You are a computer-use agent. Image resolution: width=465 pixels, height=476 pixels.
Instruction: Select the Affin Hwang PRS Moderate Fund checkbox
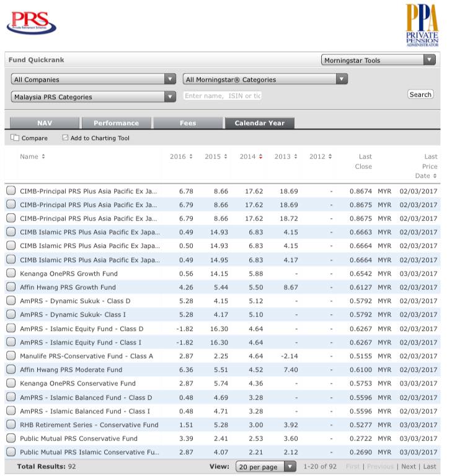(x=11, y=370)
